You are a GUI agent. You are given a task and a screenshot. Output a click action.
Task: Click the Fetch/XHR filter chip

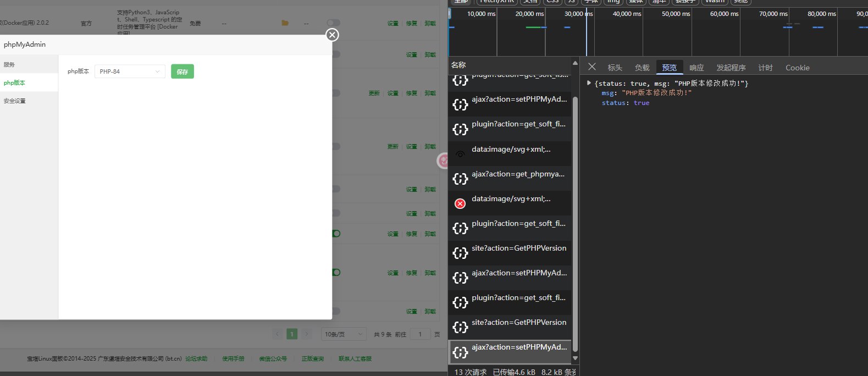496,2
